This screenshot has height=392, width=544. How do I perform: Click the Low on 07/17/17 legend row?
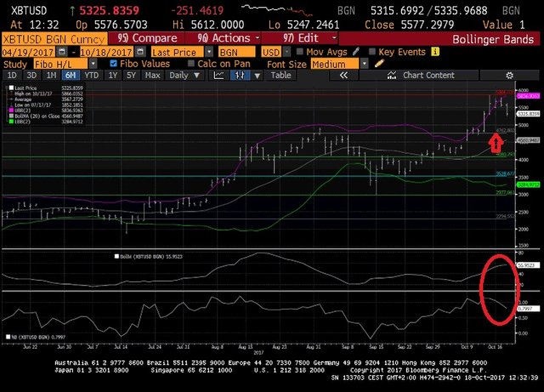[x=45, y=105]
